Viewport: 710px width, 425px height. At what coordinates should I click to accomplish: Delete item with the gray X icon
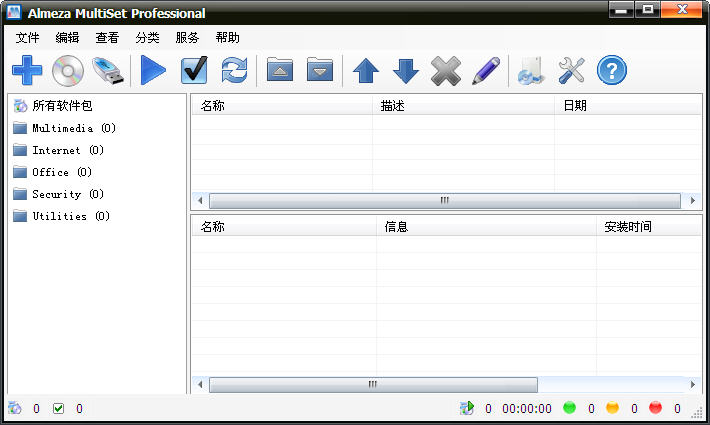[445, 70]
